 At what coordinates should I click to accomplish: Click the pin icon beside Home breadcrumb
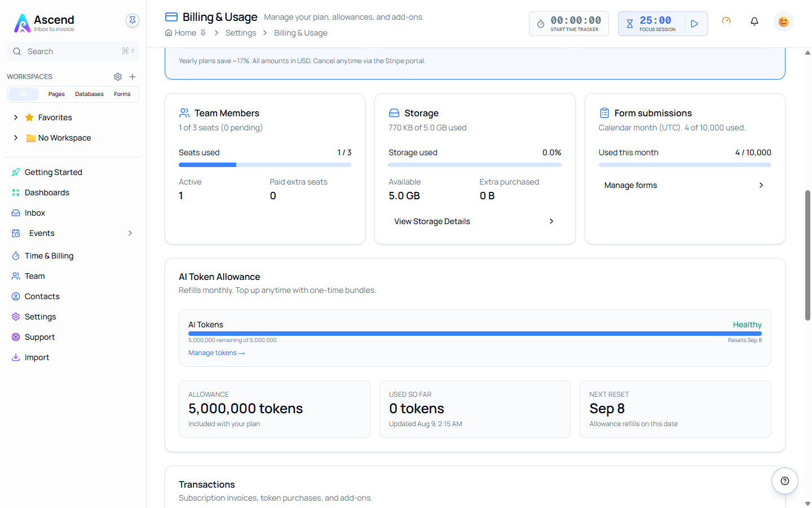pos(203,33)
